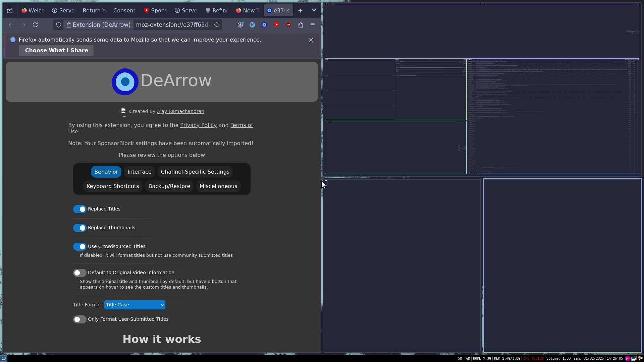The width and height of the screenshot is (644, 362).
Task: Bookmark this page with the star
Action: coord(217,25)
